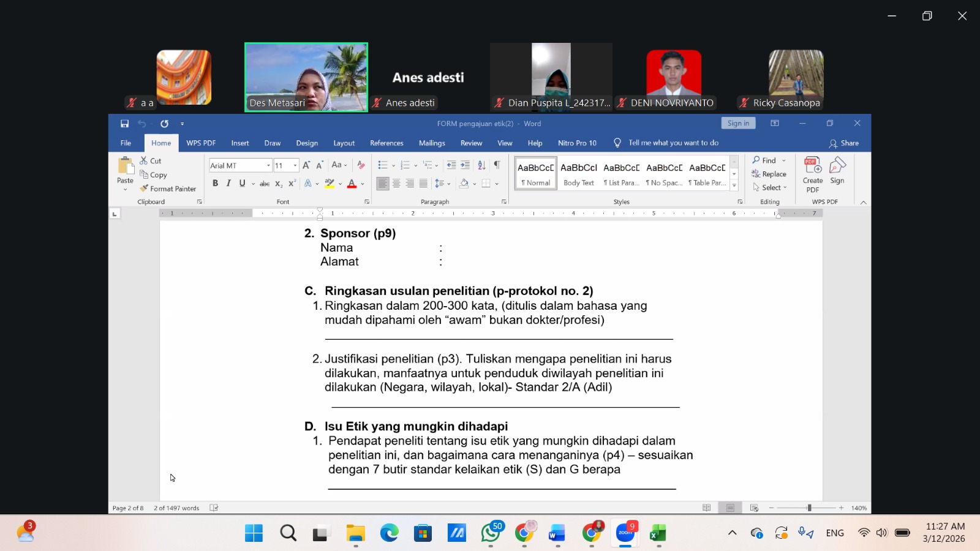Toggle the show paragraph marks button

pos(497,165)
